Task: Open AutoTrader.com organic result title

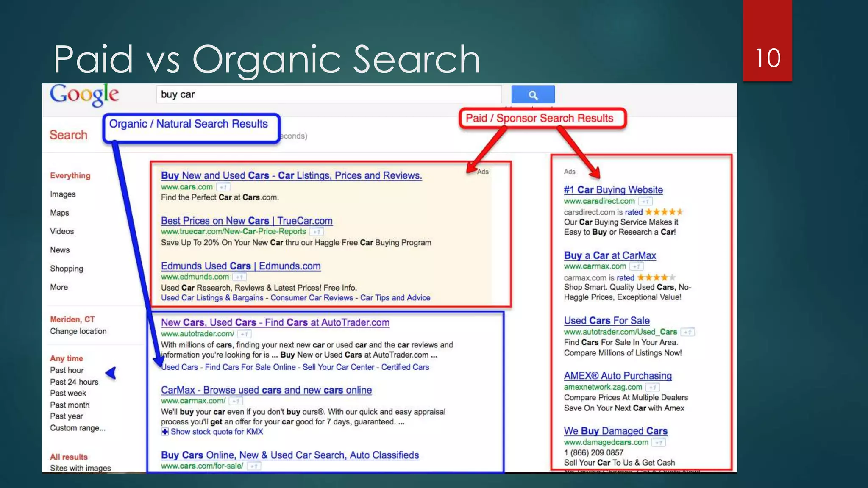Action: 275,322
